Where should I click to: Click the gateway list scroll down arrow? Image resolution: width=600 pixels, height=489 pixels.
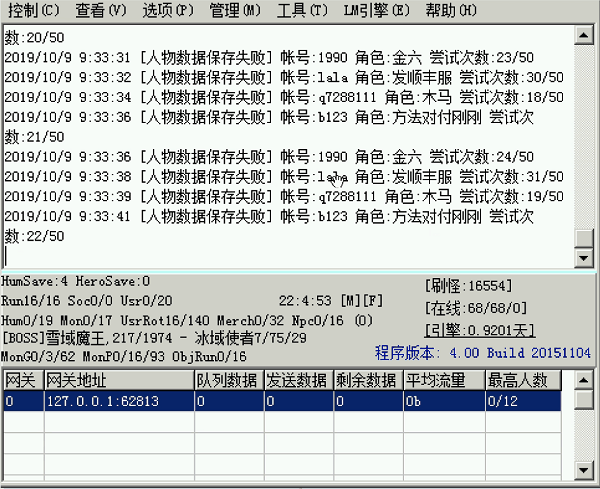[x=584, y=469]
